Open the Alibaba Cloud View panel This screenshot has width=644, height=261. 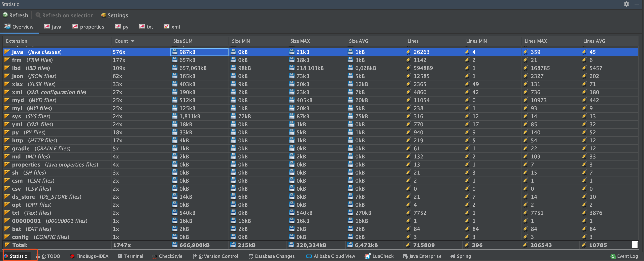[331, 256]
